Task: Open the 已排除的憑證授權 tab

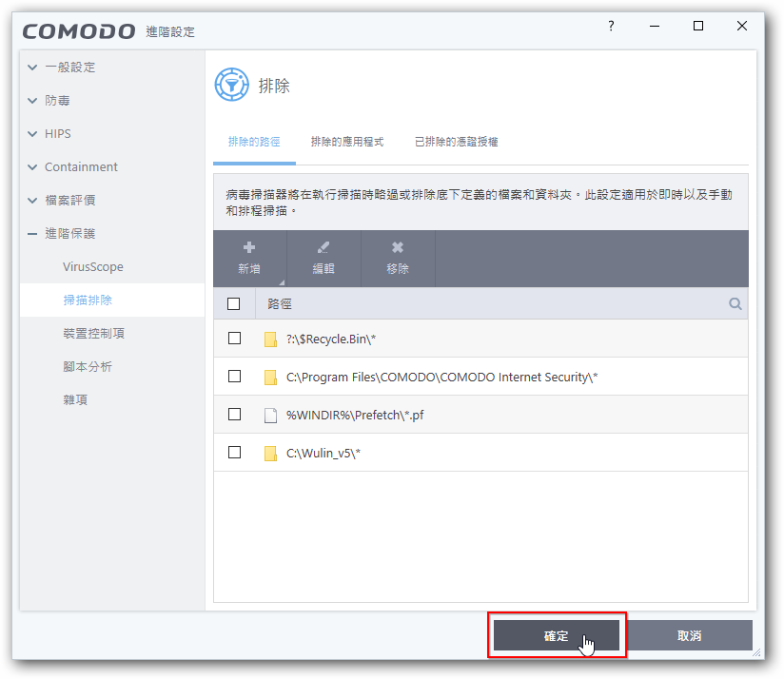Action: point(456,142)
